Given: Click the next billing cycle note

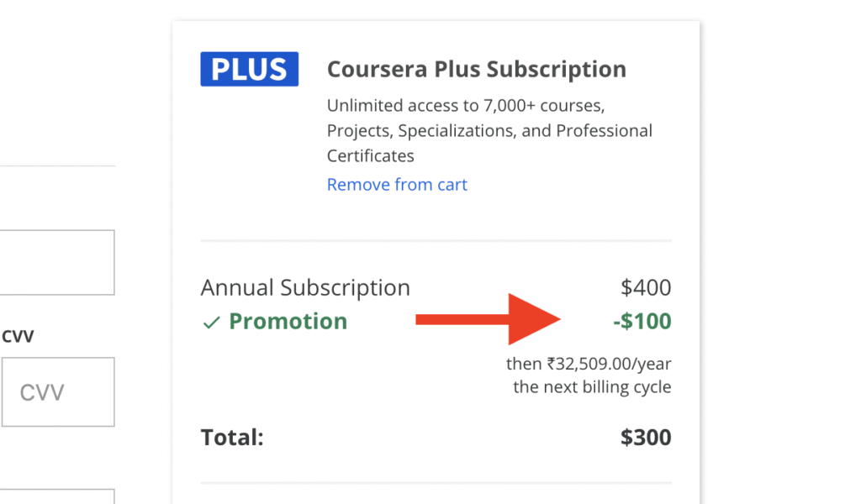Looking at the screenshot, I should pos(591,386).
